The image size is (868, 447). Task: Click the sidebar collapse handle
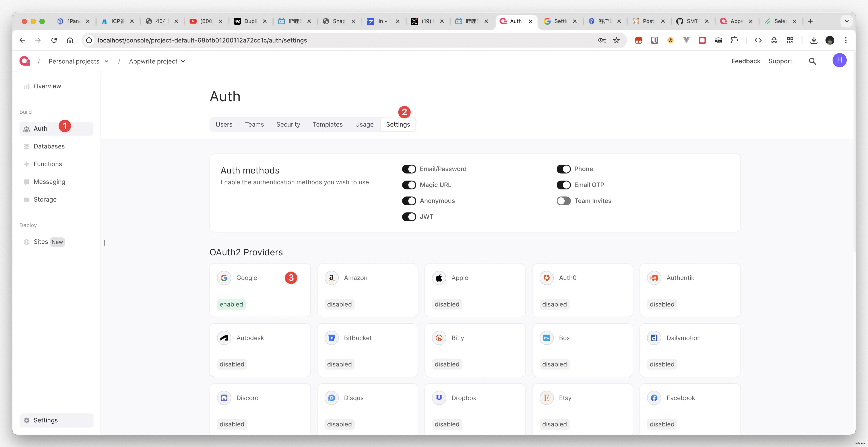coord(104,243)
